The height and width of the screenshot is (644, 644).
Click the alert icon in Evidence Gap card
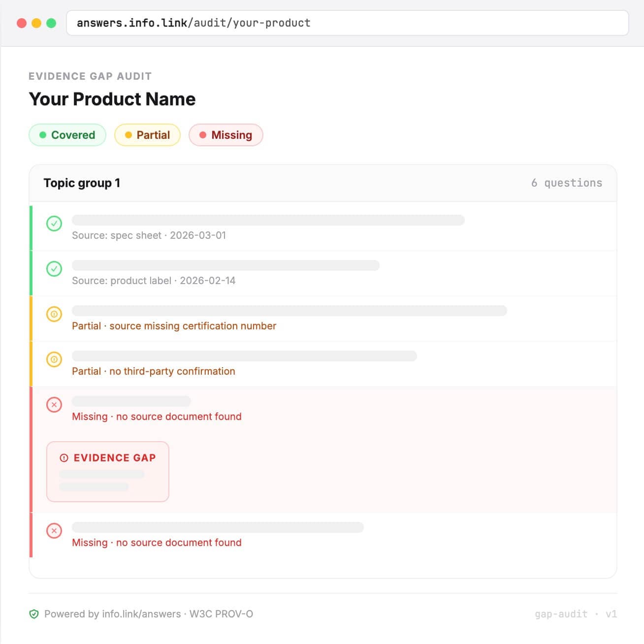coord(64,458)
